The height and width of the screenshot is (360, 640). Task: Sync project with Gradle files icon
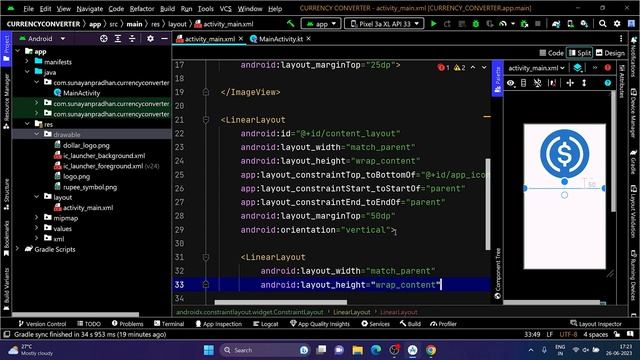(556, 24)
